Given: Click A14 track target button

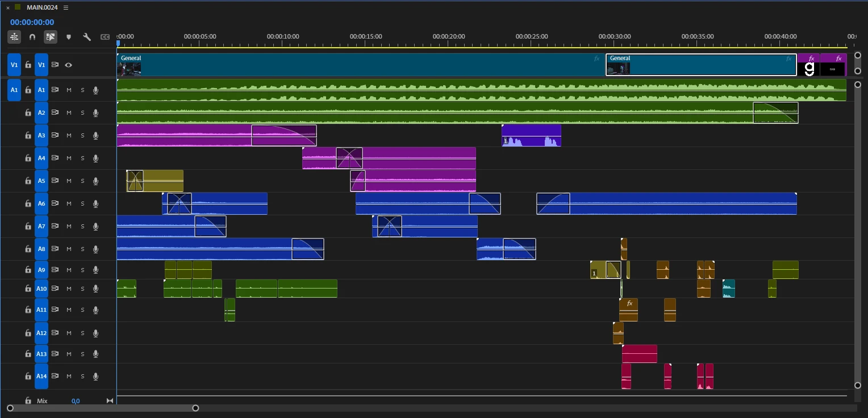Looking at the screenshot, I should click(41, 376).
